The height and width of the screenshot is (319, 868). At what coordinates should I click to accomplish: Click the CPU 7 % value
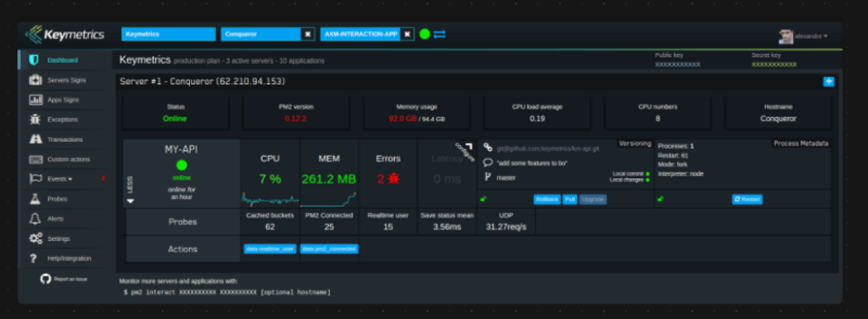270,179
